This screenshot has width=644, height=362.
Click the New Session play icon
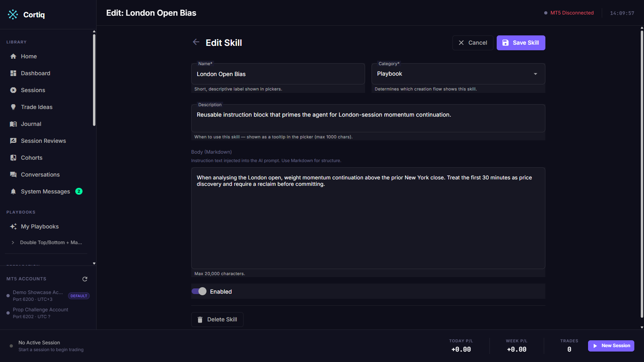[595, 346]
